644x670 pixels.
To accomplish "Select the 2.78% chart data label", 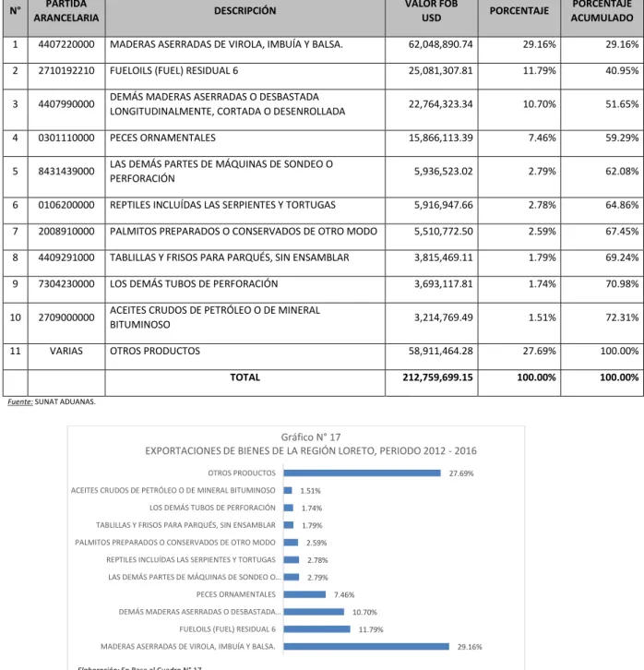I will 317,560.
